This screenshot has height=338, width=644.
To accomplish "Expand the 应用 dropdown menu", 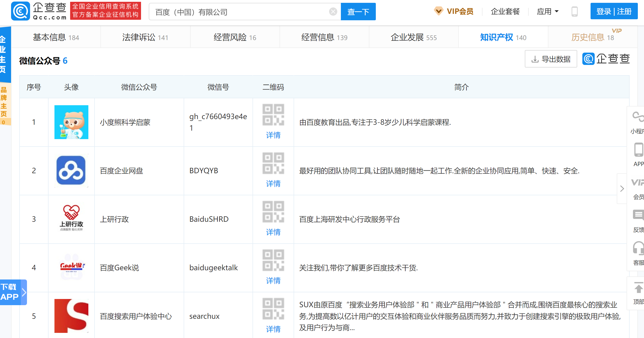I will click(548, 12).
